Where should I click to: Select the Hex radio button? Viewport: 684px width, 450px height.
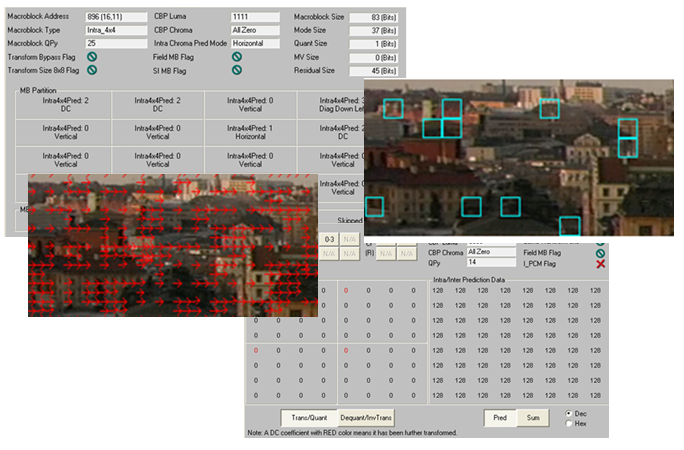570,423
